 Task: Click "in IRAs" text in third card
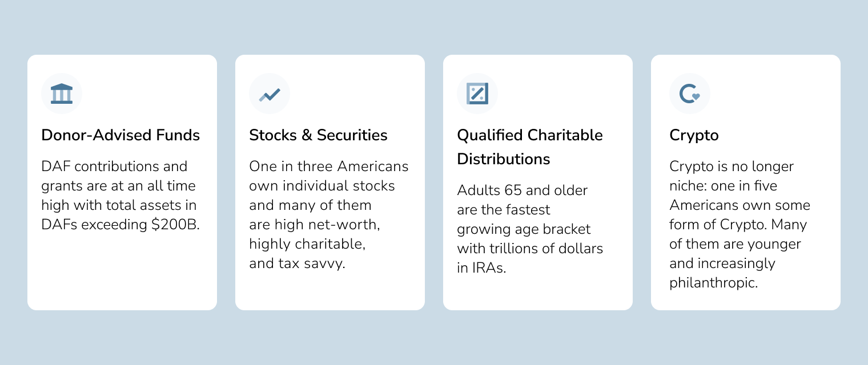click(481, 267)
